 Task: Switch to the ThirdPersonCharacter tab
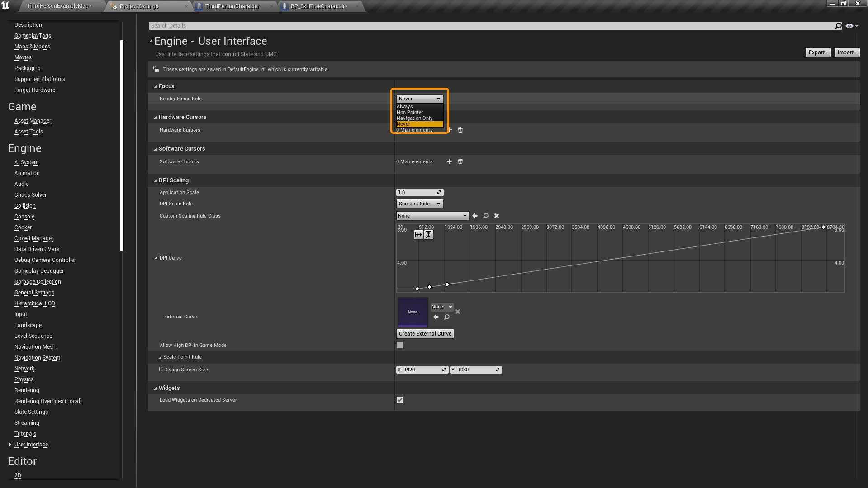click(232, 6)
